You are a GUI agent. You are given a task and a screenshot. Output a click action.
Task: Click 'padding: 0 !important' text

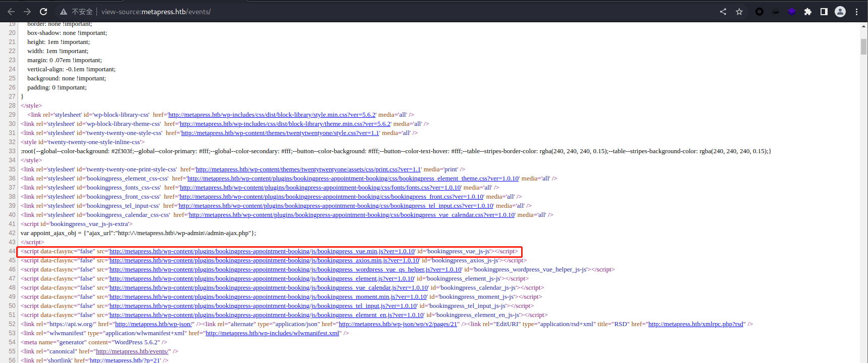(57, 87)
